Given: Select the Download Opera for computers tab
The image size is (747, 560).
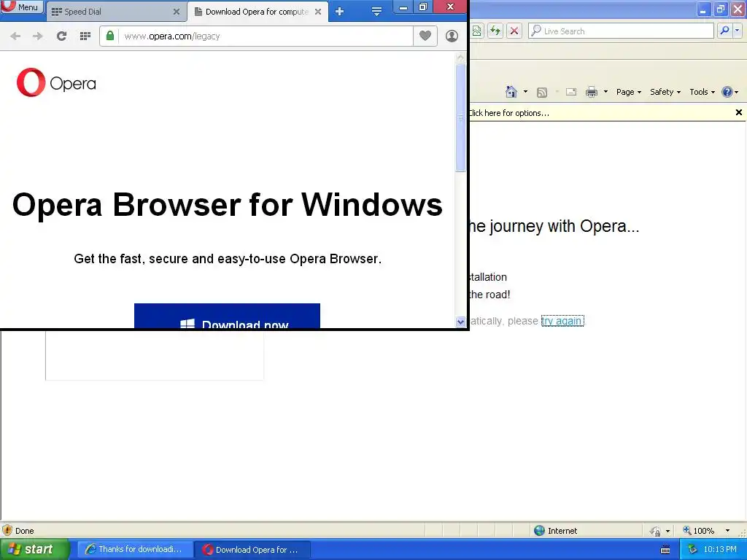Looking at the screenshot, I should (x=258, y=12).
